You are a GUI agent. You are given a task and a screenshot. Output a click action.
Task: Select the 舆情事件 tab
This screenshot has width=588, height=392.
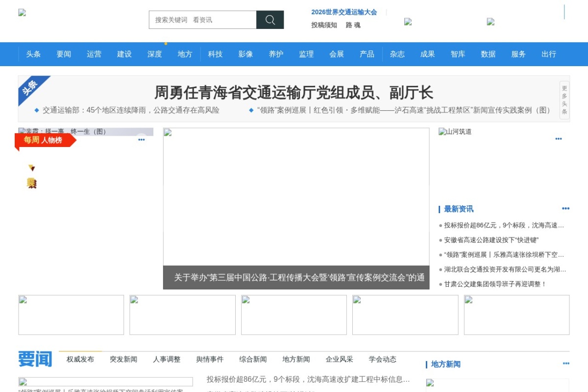210,359
